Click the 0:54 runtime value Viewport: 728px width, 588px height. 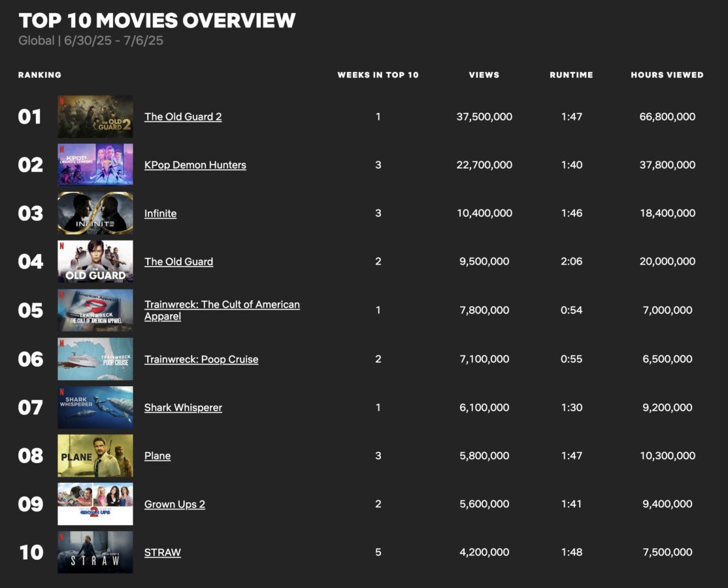[x=572, y=310]
